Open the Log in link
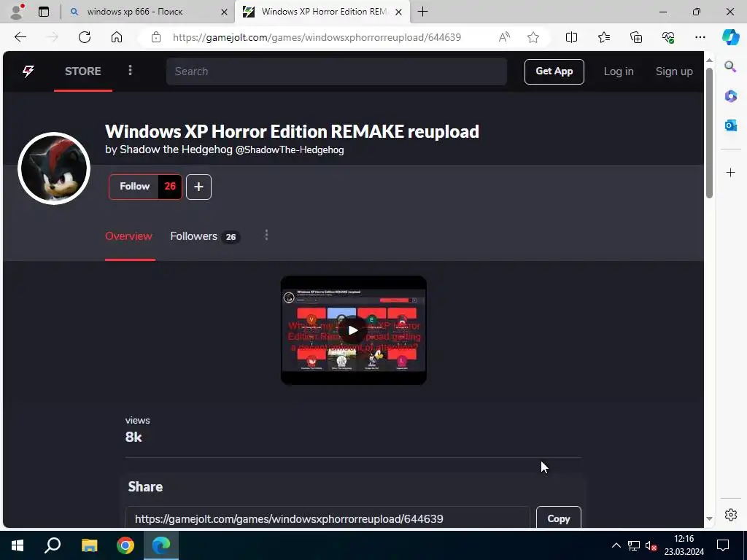Screen dimensions: 747x560 pyautogui.click(x=619, y=71)
